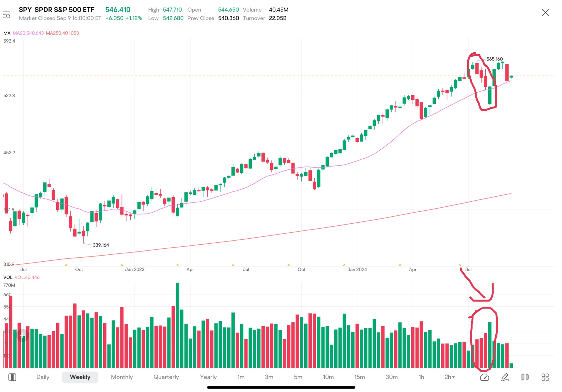Switch to the Daily timeframe
Viewport: 562px width, 392px height.
click(43, 377)
